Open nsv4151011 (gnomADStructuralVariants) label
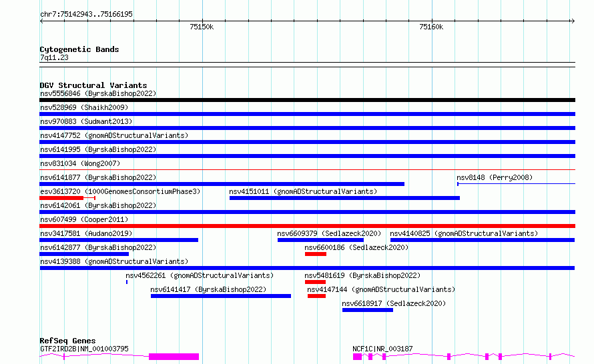The height and width of the screenshot is (364, 594). [303, 191]
